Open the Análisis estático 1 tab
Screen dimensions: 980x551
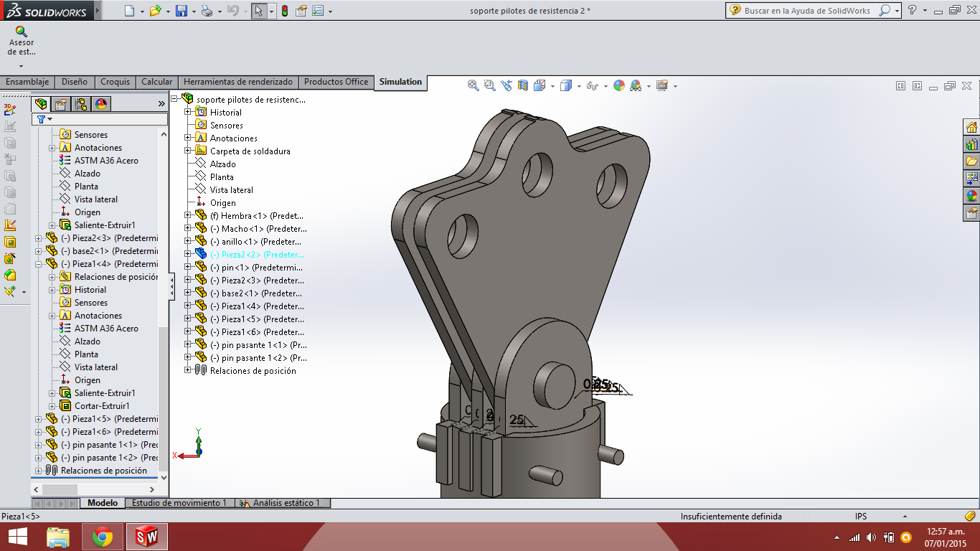(x=285, y=503)
